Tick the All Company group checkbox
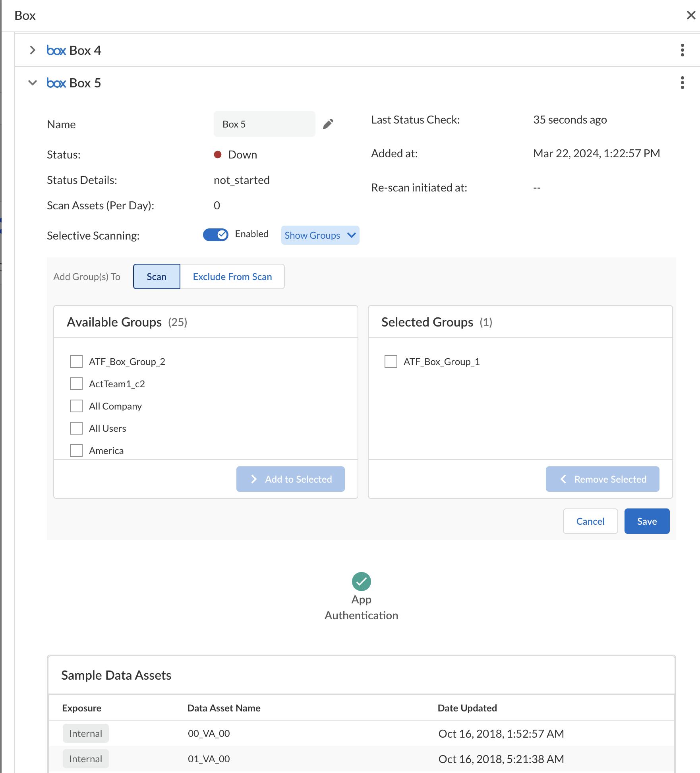This screenshot has width=700, height=773. pos(76,406)
